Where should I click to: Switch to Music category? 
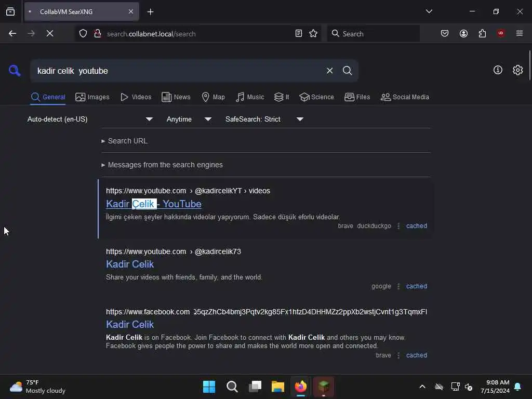(250, 97)
